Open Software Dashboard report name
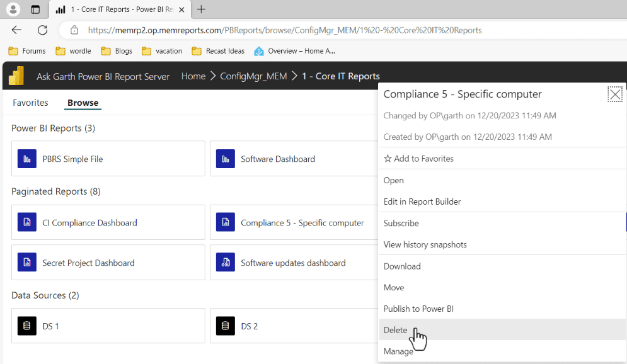The width and height of the screenshot is (627, 364). pyautogui.click(x=278, y=159)
